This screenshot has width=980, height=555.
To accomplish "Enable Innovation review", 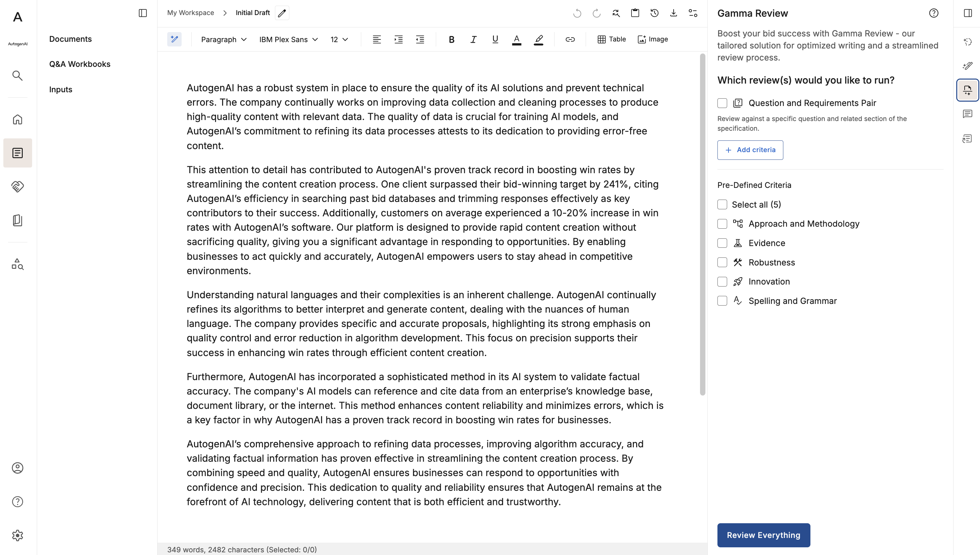I will [722, 281].
